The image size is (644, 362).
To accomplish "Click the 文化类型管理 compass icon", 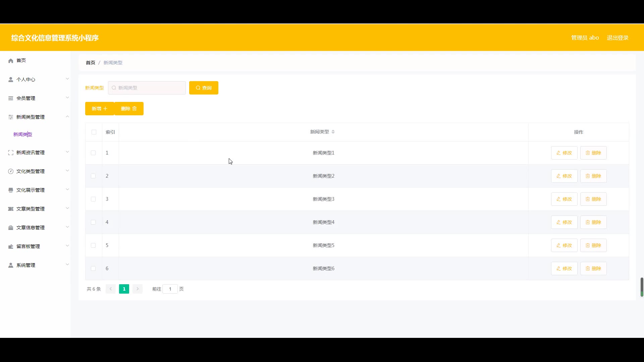I will coord(11,171).
